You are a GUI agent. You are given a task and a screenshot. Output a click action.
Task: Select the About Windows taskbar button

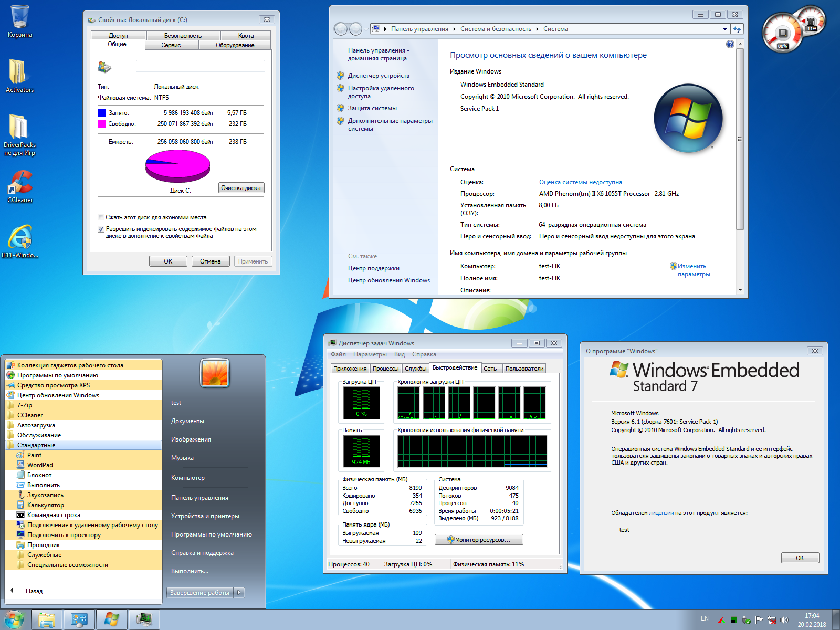(112, 619)
